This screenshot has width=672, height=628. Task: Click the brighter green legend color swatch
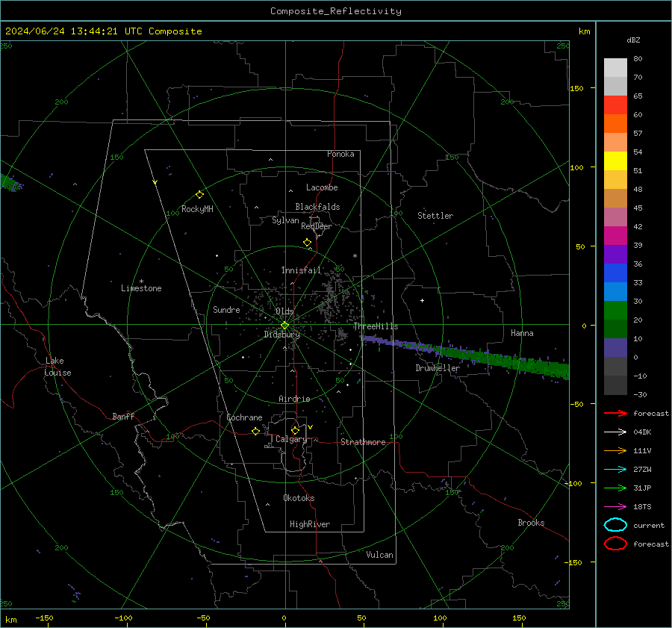coord(615,310)
